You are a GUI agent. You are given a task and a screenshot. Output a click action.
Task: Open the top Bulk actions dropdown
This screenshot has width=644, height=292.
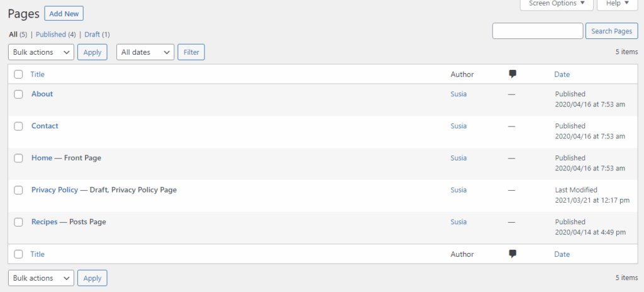[41, 52]
